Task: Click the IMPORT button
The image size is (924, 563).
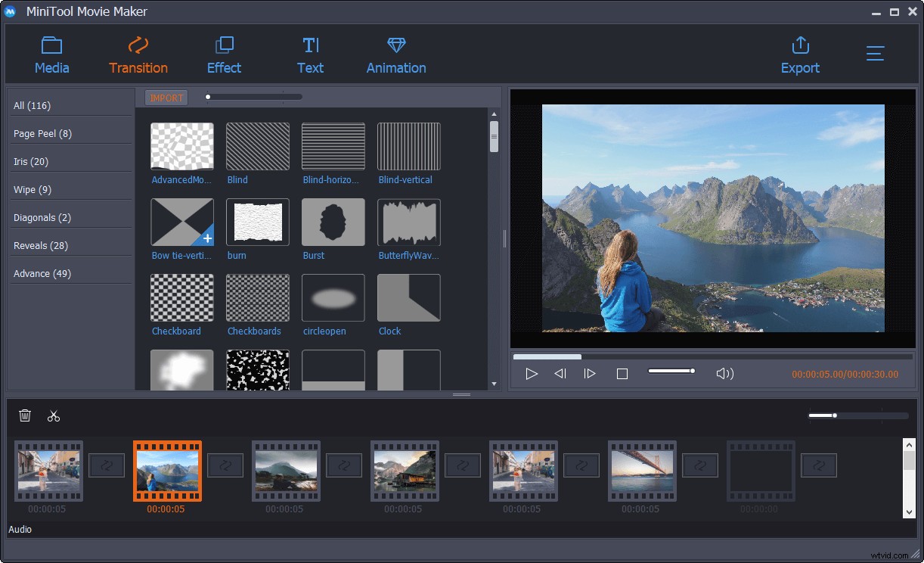Action: click(166, 97)
